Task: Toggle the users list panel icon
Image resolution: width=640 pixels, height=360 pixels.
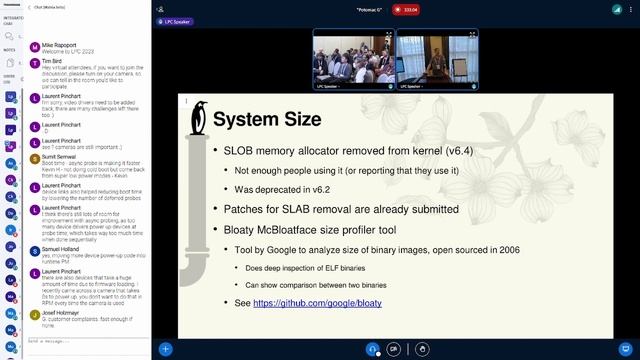Action: pos(160,9)
